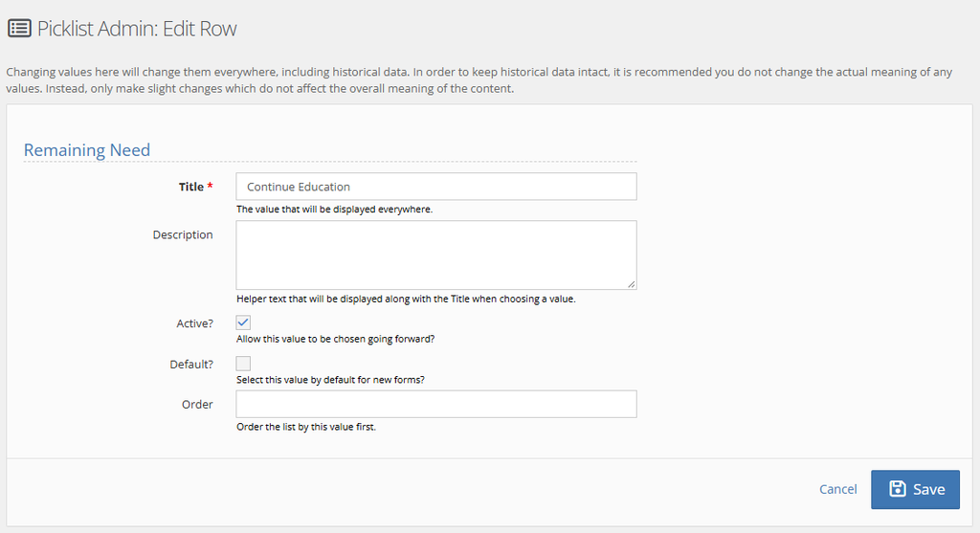980x533 pixels.
Task: Uncheck the Active? checkbox
Action: [x=243, y=322]
